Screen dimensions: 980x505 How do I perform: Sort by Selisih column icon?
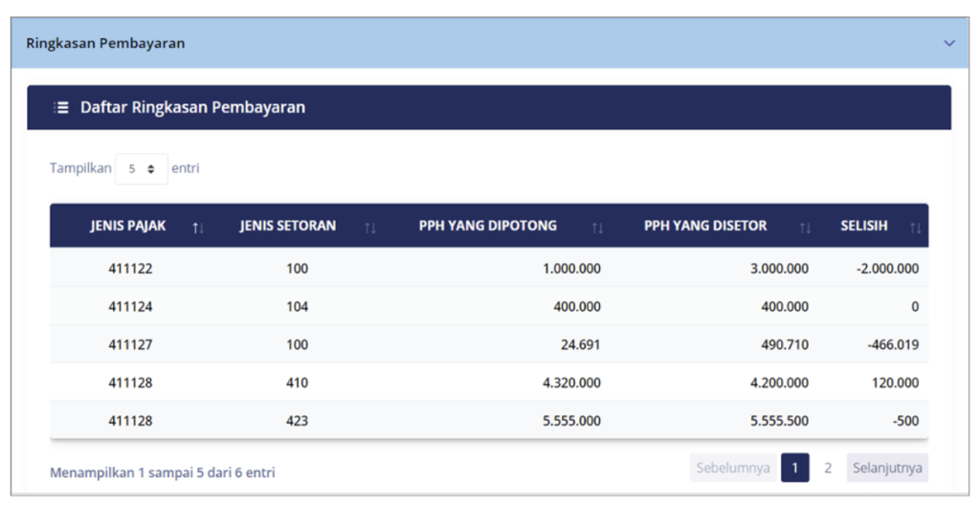(x=915, y=227)
